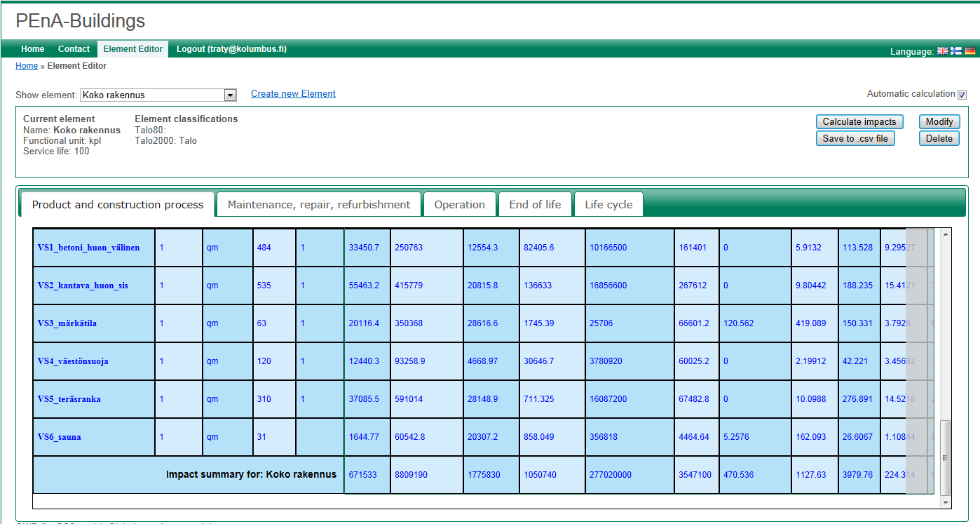Click the Delete button

[x=939, y=139]
